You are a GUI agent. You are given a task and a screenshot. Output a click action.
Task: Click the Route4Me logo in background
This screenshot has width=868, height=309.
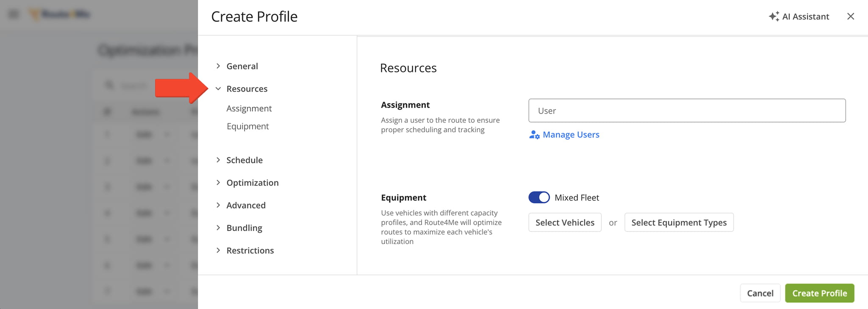tap(59, 14)
